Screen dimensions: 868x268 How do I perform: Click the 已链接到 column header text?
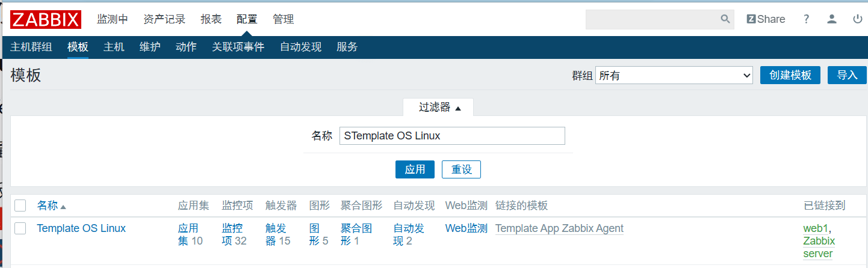(824, 206)
